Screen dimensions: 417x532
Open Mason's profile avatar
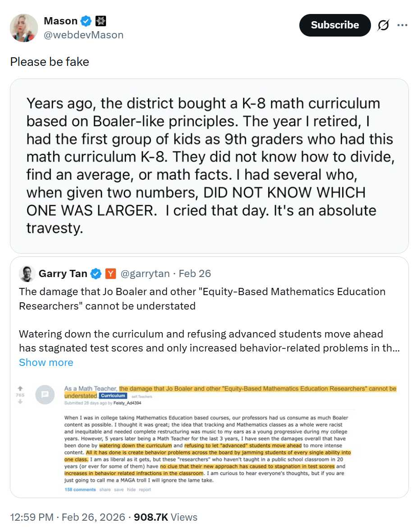pyautogui.click(x=24, y=28)
